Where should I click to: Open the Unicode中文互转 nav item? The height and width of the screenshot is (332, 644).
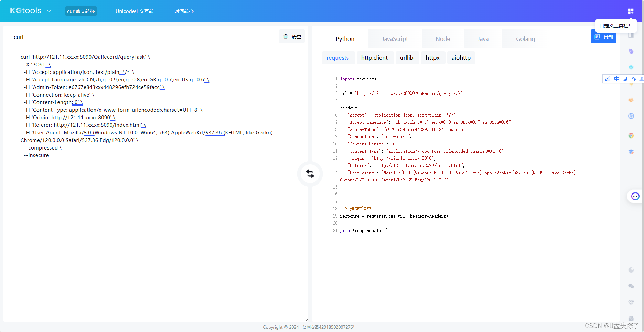coord(135,11)
